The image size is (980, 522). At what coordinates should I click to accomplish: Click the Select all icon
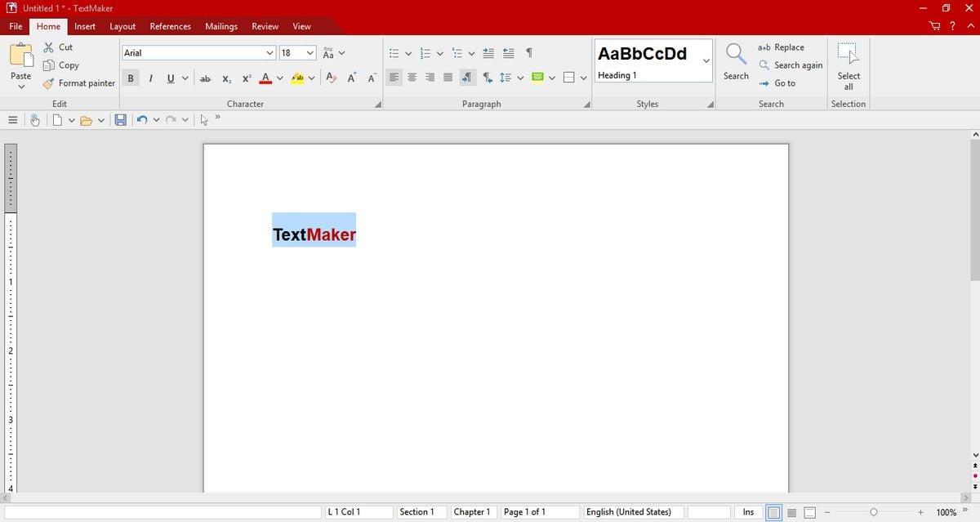click(x=849, y=54)
